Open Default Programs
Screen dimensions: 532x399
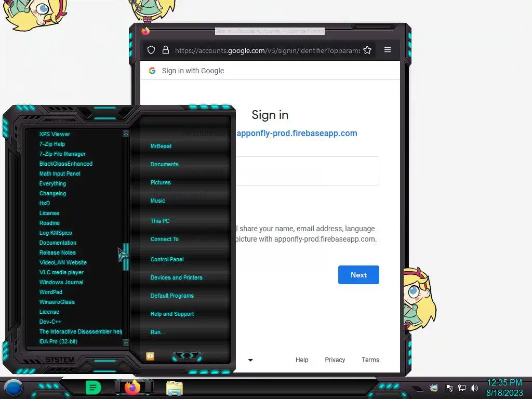tap(172, 296)
